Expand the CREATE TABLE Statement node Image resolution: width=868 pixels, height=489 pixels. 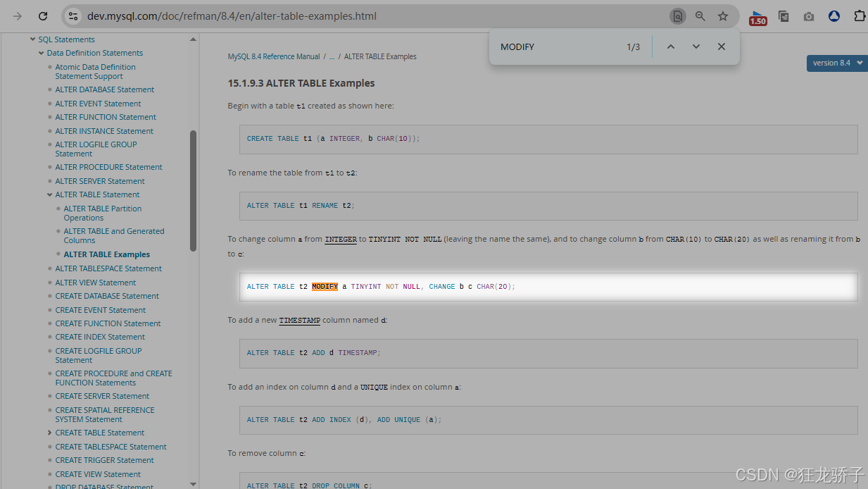click(49, 433)
